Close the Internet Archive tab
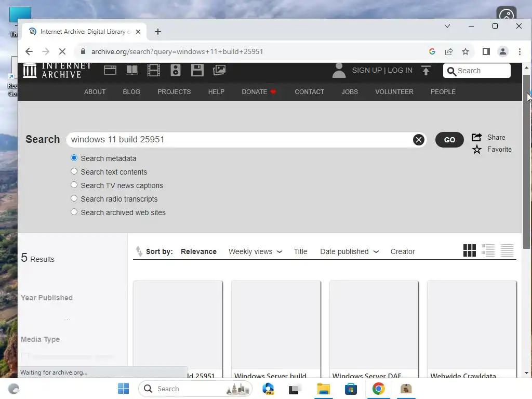The width and height of the screenshot is (532, 399). point(138,32)
